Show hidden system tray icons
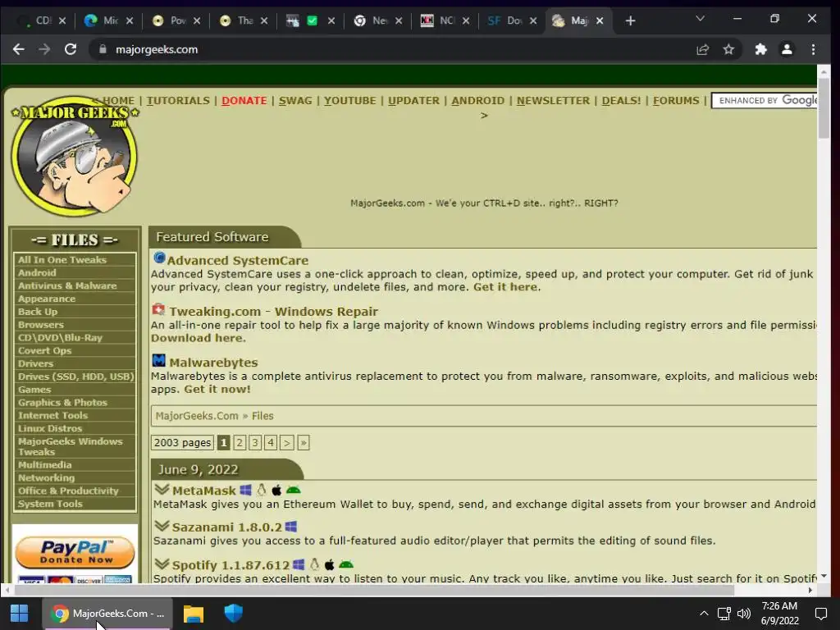840x630 pixels. pyautogui.click(x=704, y=614)
